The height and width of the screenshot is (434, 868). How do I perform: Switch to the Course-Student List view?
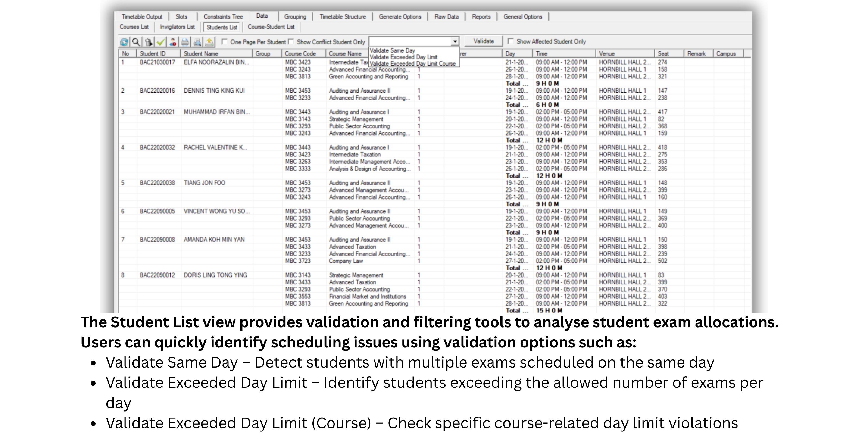271,27
